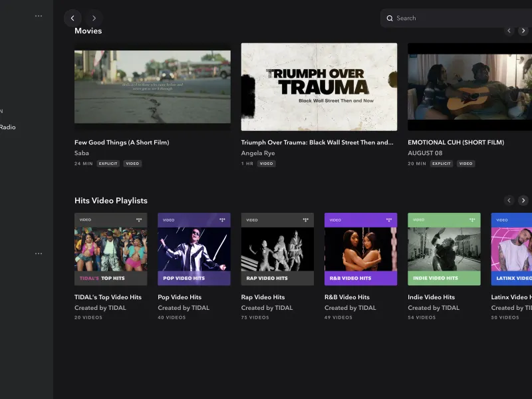
Task: Show next Hits Video Playlists items
Action: [523, 201]
